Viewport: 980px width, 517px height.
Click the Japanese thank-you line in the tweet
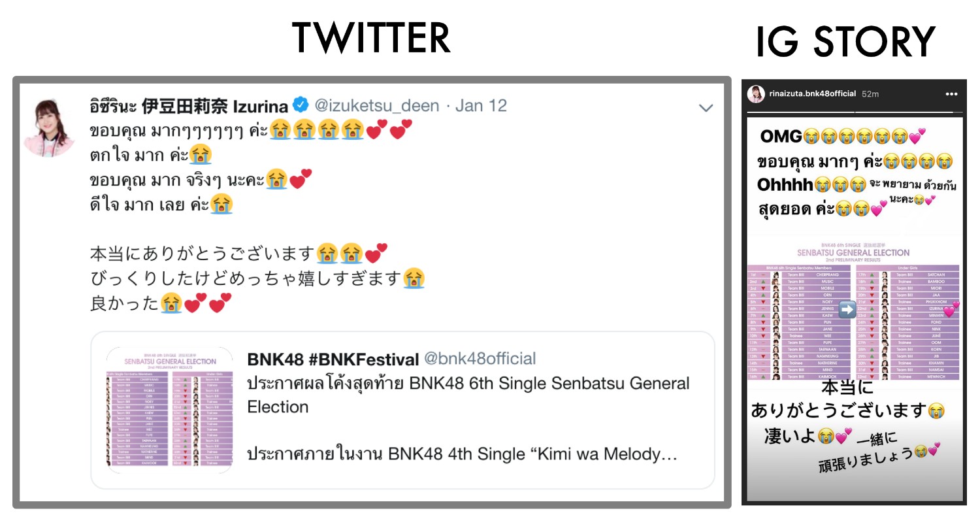point(203,253)
